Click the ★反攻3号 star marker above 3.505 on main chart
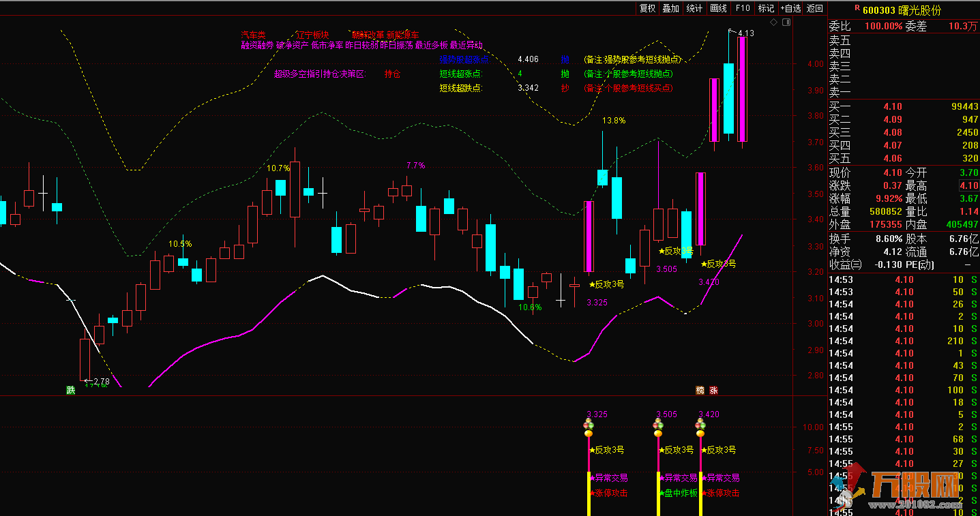The height and width of the screenshot is (516, 980). (676, 251)
